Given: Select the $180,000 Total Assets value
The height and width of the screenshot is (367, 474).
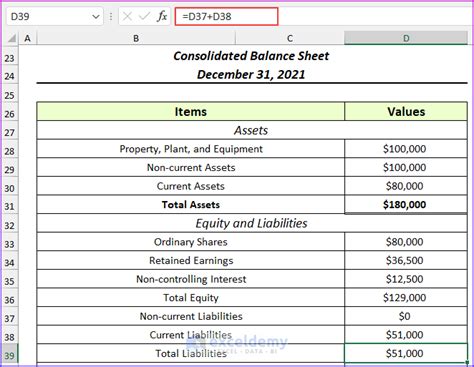Looking at the screenshot, I should [406, 205].
